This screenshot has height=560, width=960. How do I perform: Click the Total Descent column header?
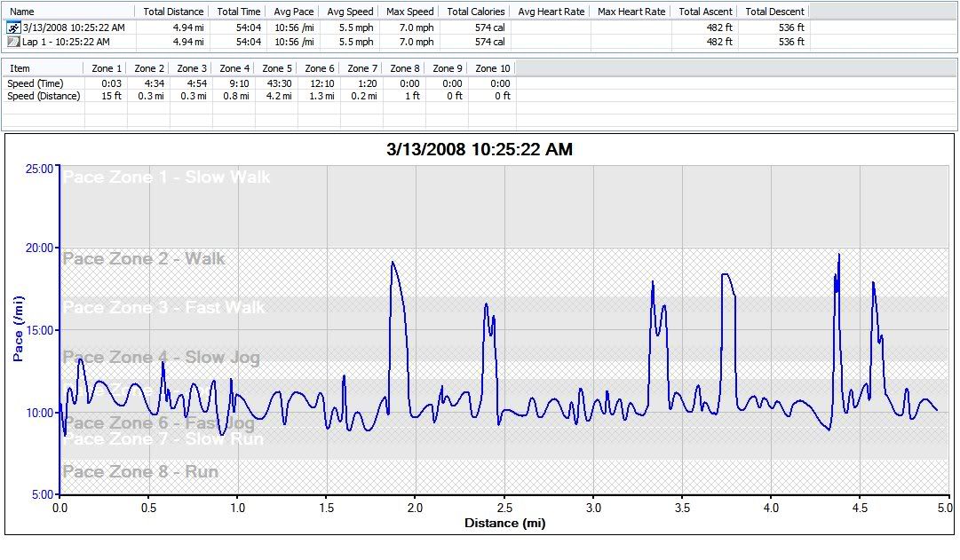click(774, 12)
